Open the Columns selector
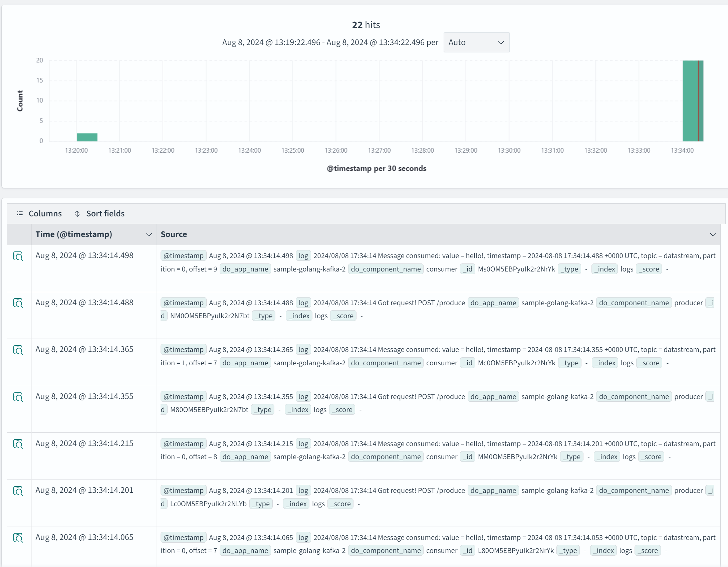The height and width of the screenshot is (567, 728). (x=45, y=214)
